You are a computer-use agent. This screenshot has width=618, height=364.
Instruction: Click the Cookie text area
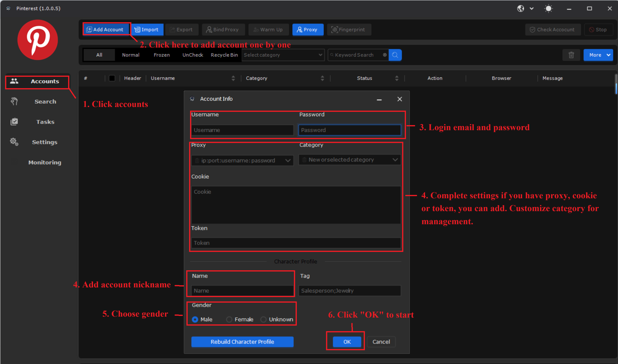(296, 205)
